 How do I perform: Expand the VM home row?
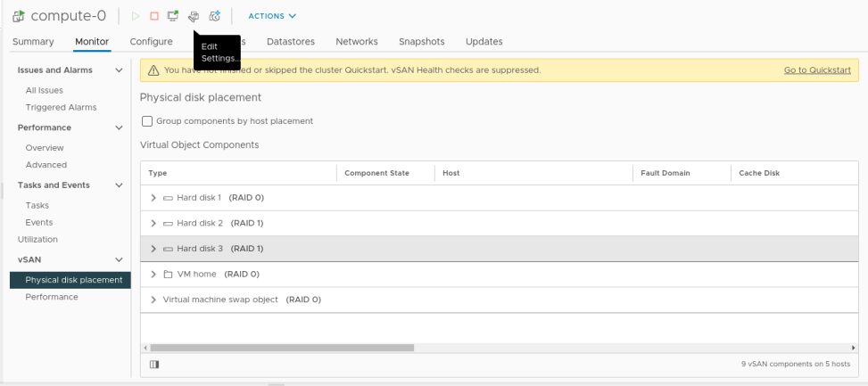pyautogui.click(x=153, y=275)
